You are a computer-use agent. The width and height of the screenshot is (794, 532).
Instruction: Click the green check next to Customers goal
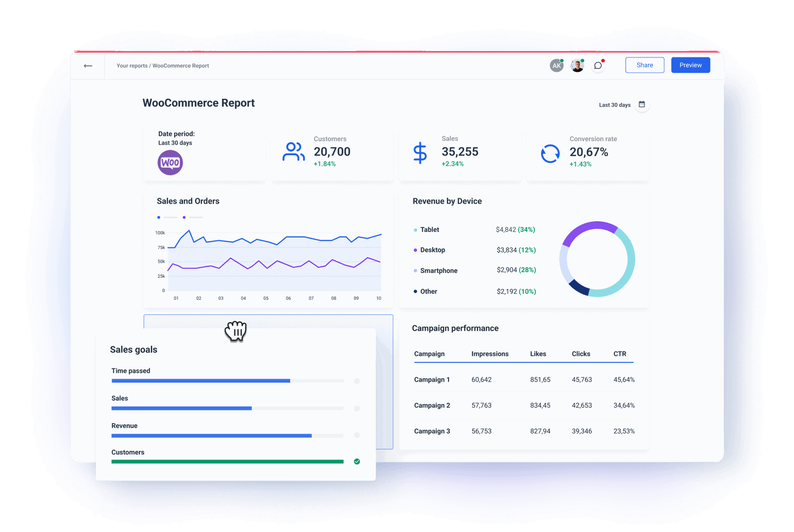(357, 462)
